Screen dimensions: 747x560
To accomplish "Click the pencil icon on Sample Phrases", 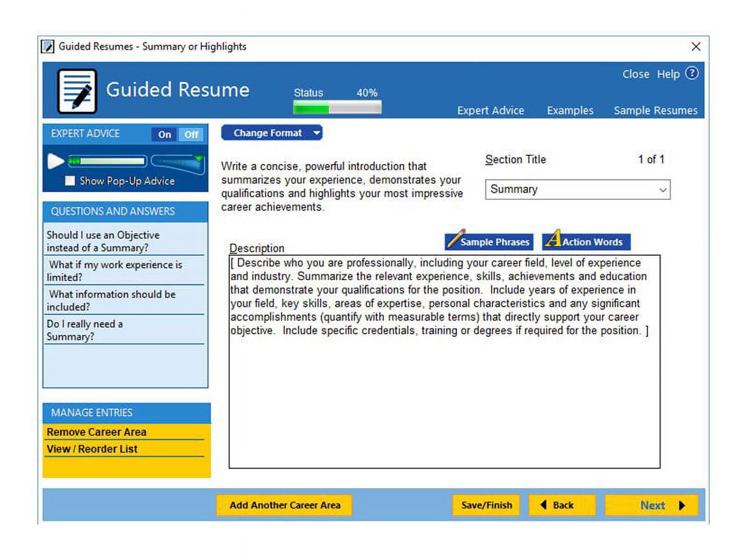I will tap(456, 238).
